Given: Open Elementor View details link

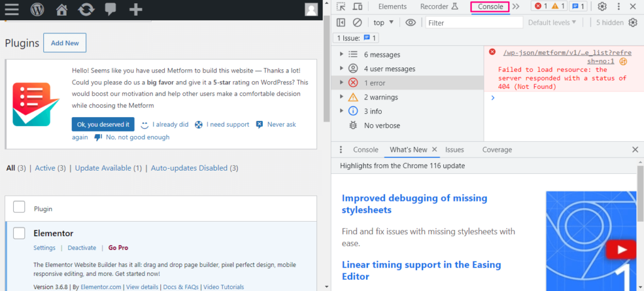Looking at the screenshot, I should [142, 287].
